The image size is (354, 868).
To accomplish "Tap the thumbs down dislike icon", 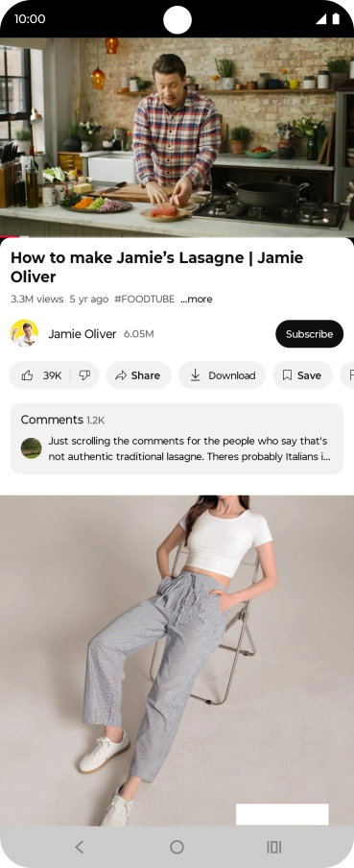I will (x=84, y=375).
